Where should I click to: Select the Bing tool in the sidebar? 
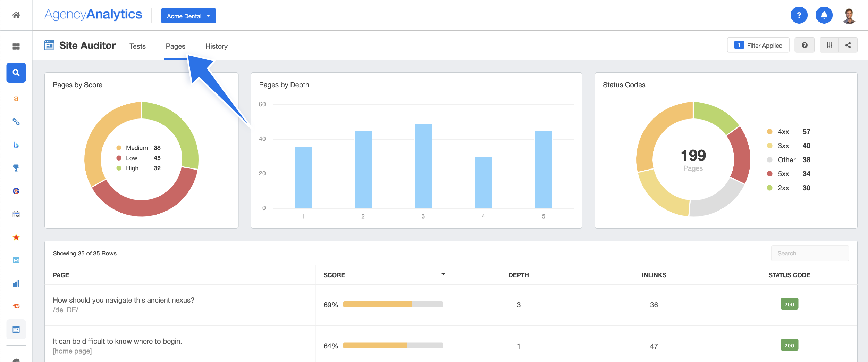[16, 145]
